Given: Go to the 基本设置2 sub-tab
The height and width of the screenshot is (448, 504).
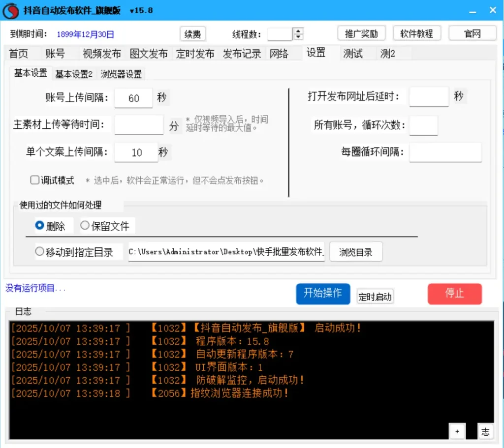Looking at the screenshot, I should coord(74,74).
